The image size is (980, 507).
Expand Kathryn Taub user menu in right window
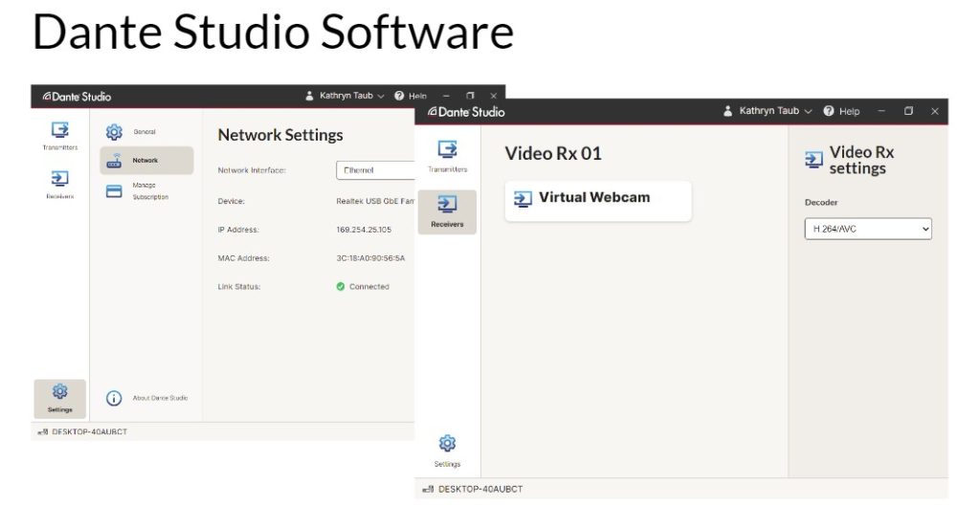[x=767, y=111]
